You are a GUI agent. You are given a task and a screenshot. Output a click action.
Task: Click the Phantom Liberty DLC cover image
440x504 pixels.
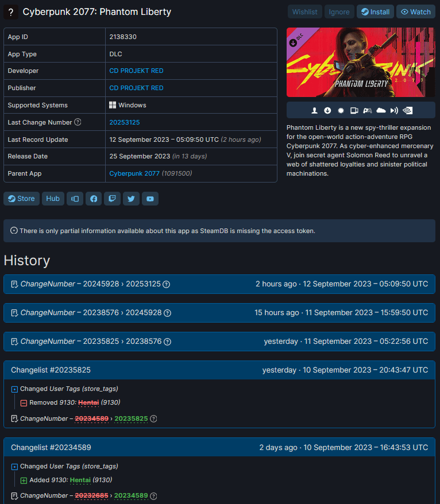point(361,63)
